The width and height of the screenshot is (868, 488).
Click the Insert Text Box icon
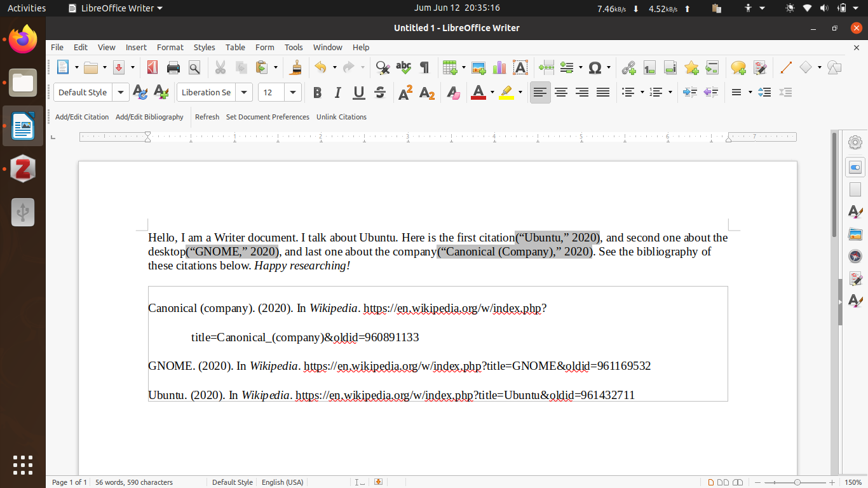(x=520, y=67)
